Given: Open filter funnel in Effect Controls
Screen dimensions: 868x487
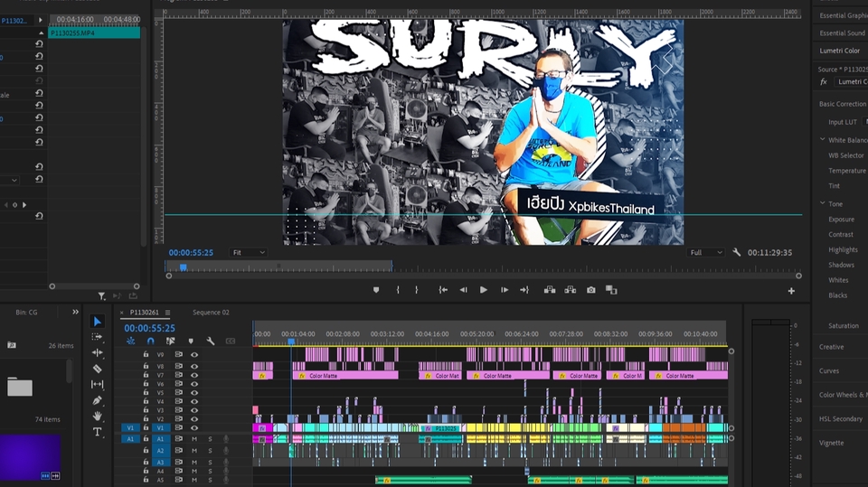Looking at the screenshot, I should [102, 296].
